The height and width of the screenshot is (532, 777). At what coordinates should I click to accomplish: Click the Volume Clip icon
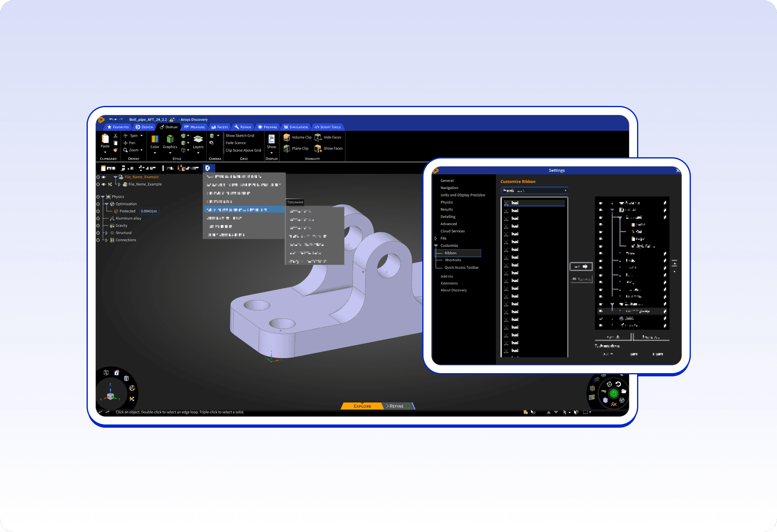tap(287, 137)
